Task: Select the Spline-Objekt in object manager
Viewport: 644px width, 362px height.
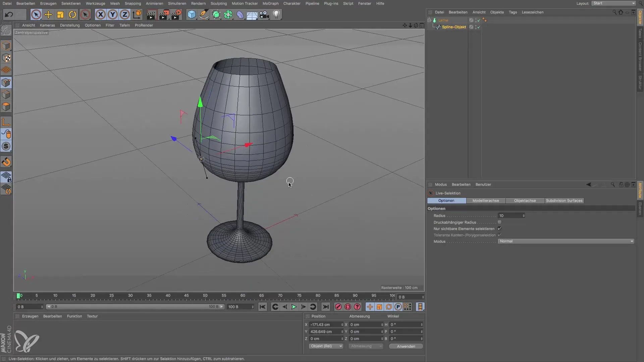Action: click(454, 27)
